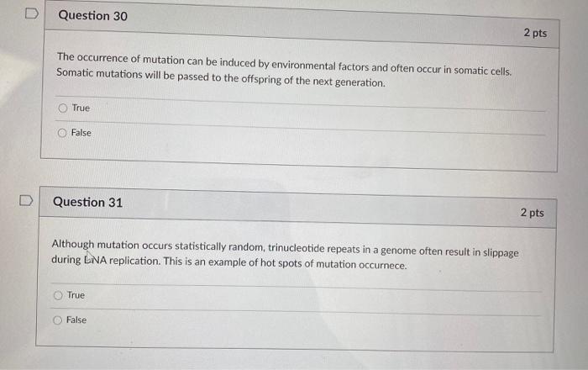
Task: Flag Question 30 for review
Action: (32, 14)
